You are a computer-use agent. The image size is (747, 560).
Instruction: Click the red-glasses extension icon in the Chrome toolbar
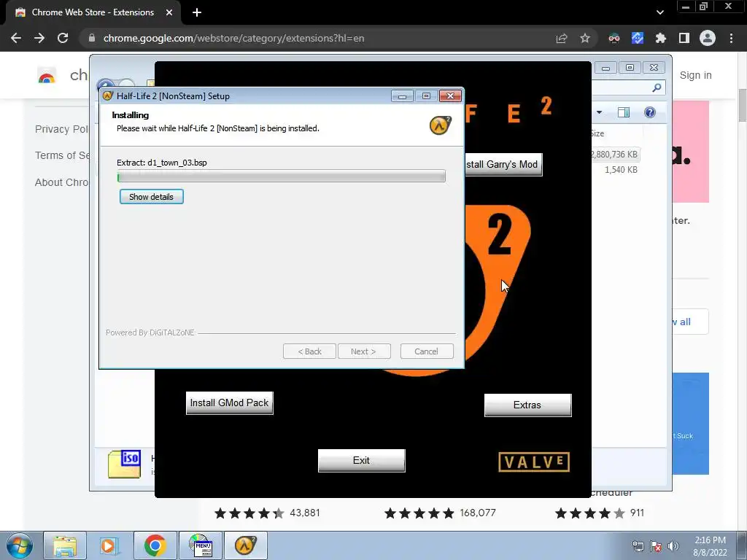coord(614,38)
